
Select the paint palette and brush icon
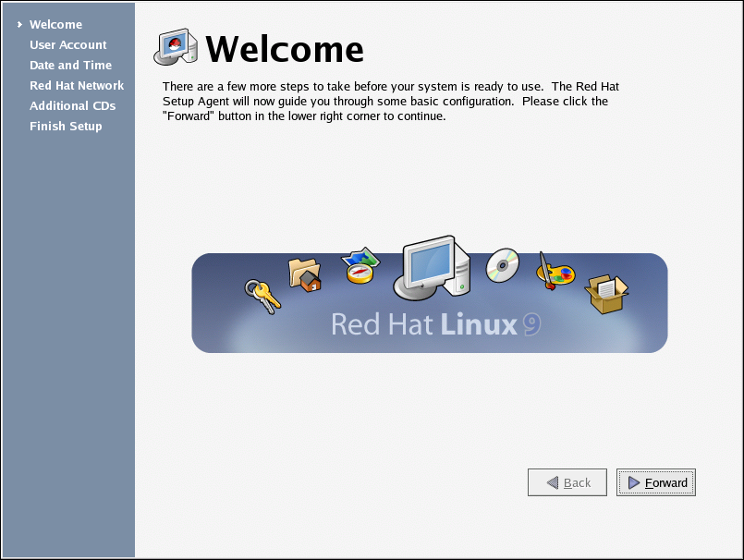pos(555,273)
